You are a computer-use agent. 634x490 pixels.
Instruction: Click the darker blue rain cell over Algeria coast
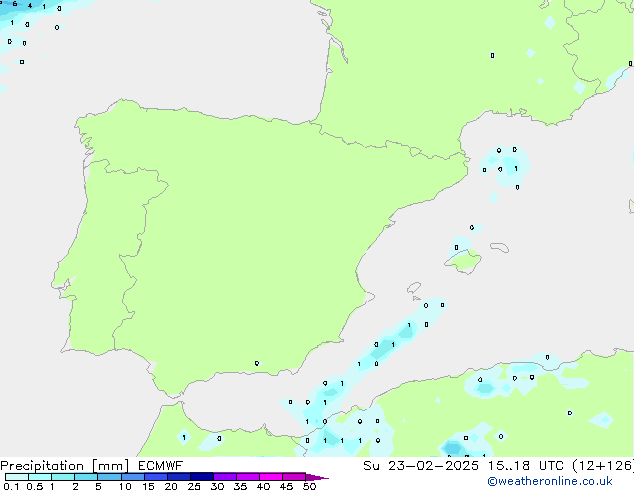tap(455, 446)
